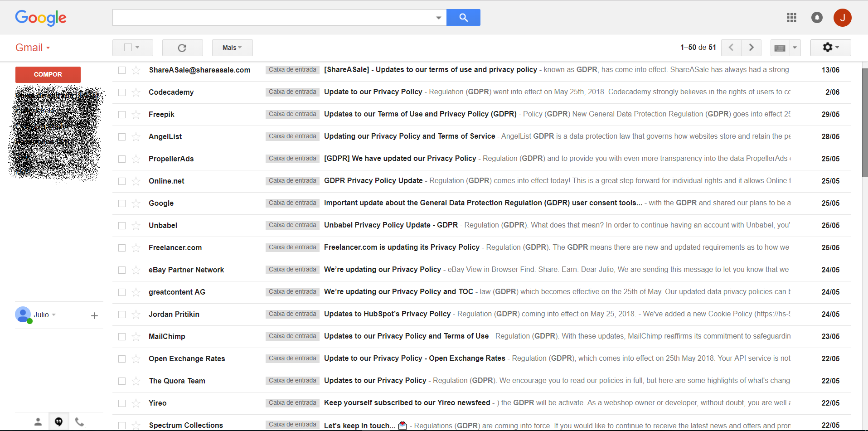
Task: Open the Google apps grid
Action: [791, 18]
